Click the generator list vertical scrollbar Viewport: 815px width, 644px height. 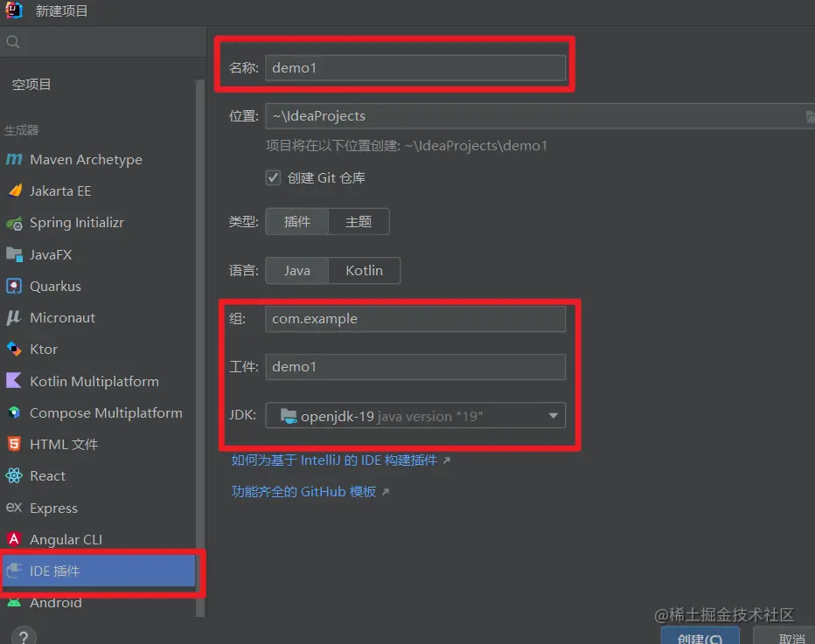point(200,348)
